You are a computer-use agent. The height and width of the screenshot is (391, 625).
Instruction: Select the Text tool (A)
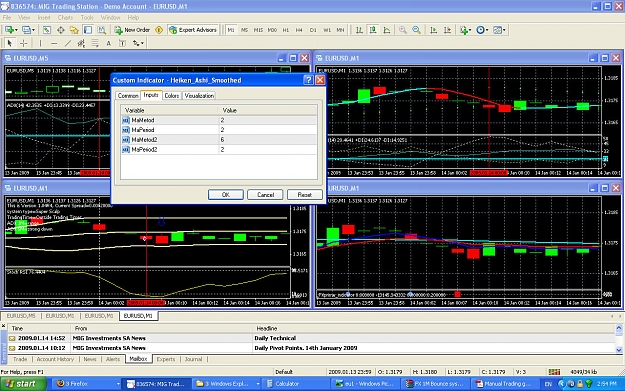(108, 43)
